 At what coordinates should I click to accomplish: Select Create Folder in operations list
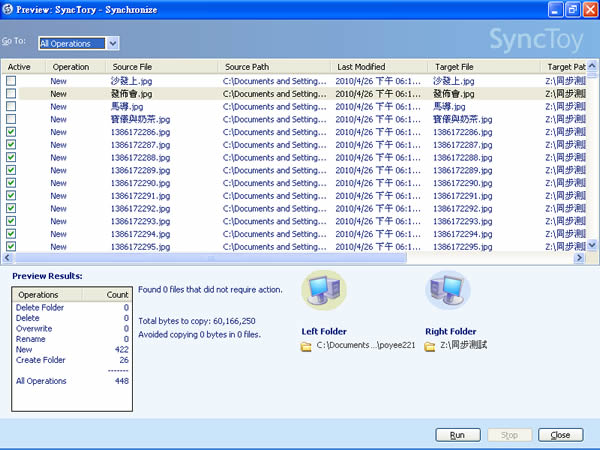[x=41, y=360]
